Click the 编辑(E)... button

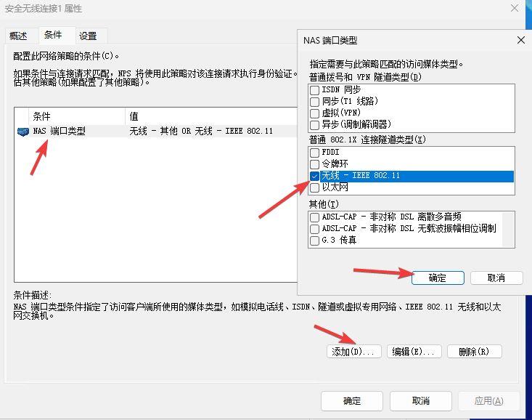[414, 352]
